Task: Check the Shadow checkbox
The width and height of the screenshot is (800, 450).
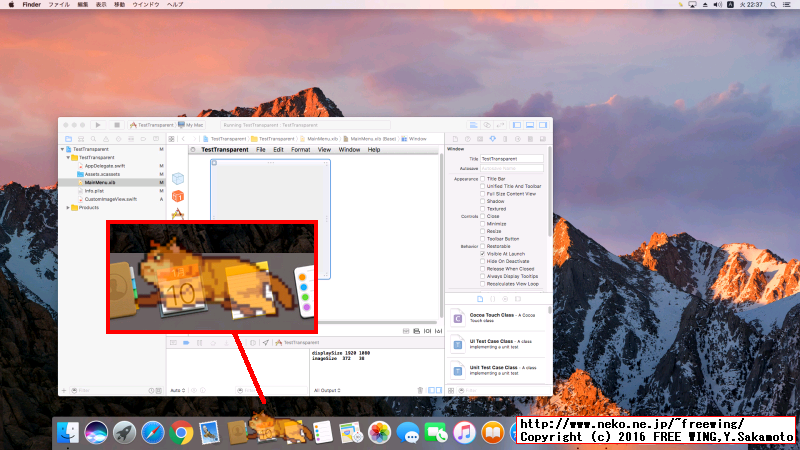Action: point(482,201)
